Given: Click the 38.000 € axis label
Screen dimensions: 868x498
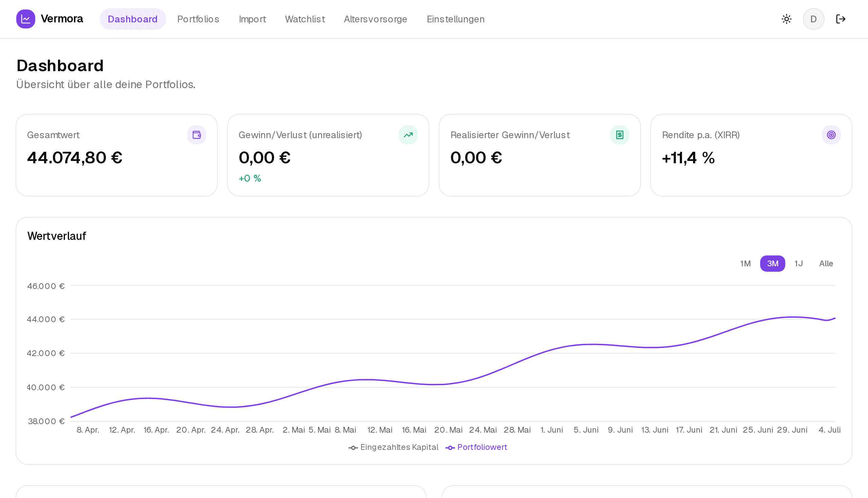Looking at the screenshot, I should point(46,421).
